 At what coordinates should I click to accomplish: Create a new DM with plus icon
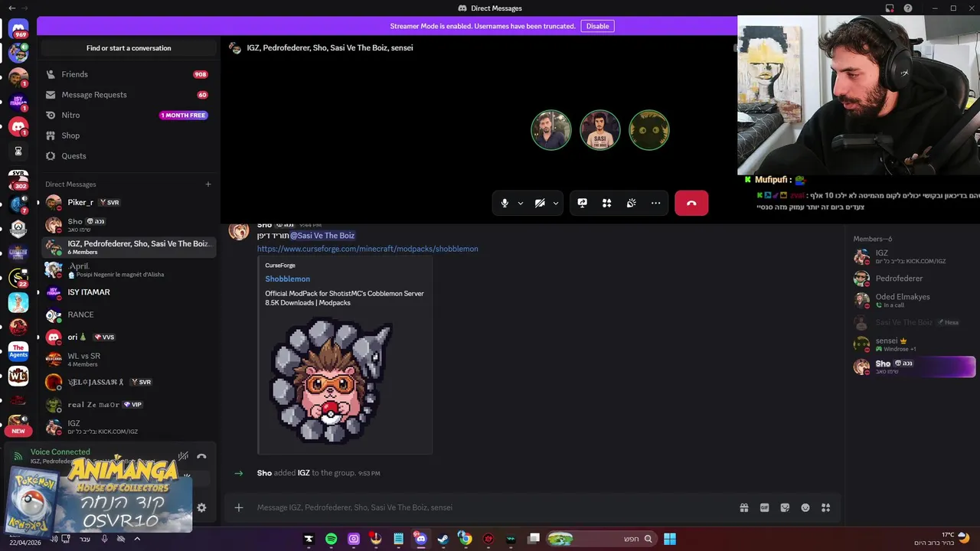tap(207, 184)
